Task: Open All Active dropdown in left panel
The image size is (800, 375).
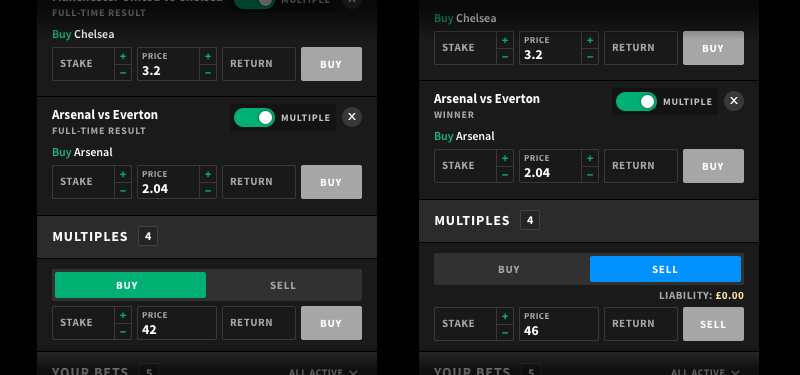Action: point(323,371)
